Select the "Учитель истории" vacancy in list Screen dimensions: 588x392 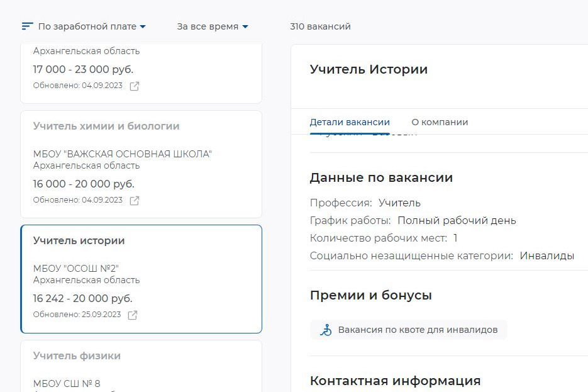(x=79, y=240)
